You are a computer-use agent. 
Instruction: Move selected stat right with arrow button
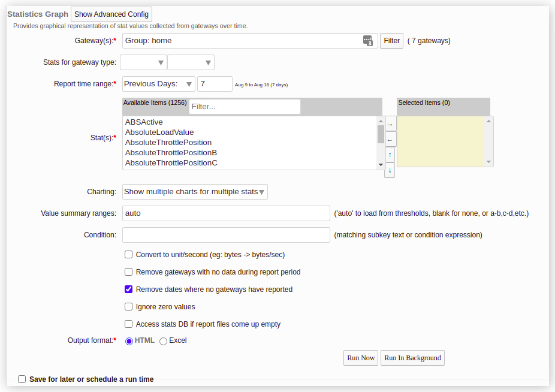coord(390,125)
